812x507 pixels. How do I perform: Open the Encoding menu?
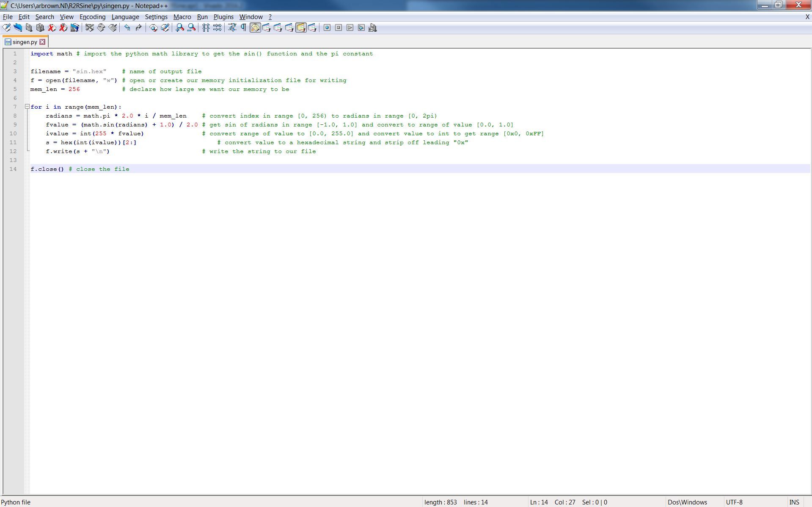click(x=92, y=17)
